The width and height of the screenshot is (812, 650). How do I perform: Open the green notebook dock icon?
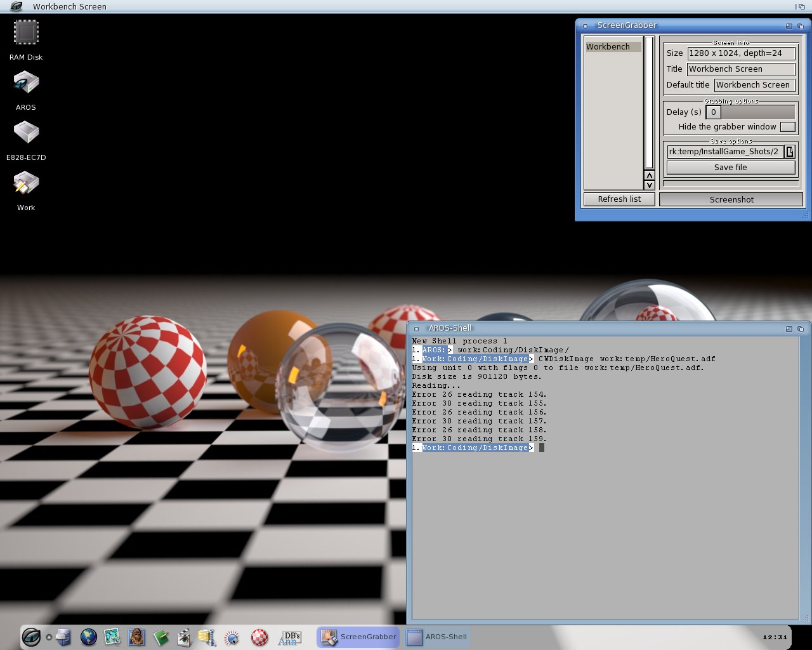click(160, 637)
